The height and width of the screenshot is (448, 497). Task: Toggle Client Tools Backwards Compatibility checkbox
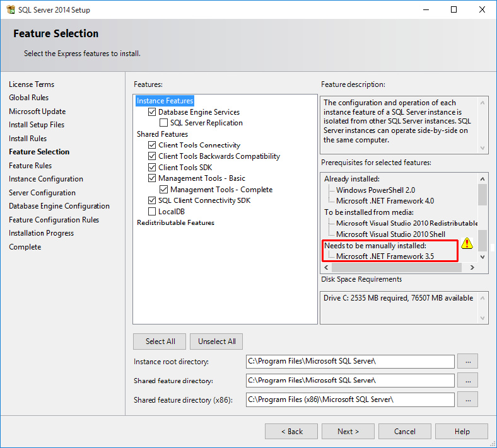tap(152, 156)
